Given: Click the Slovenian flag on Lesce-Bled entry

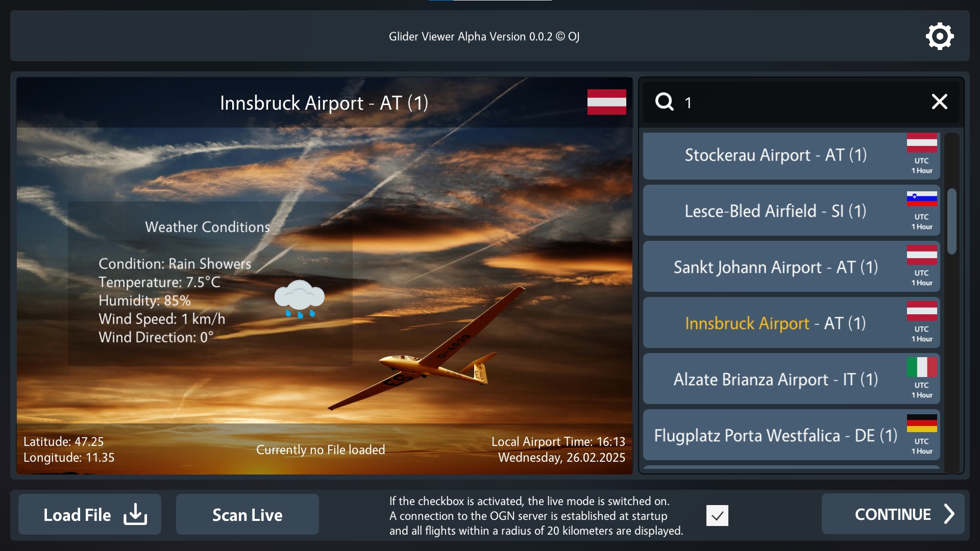Looking at the screenshot, I should coord(922,198).
